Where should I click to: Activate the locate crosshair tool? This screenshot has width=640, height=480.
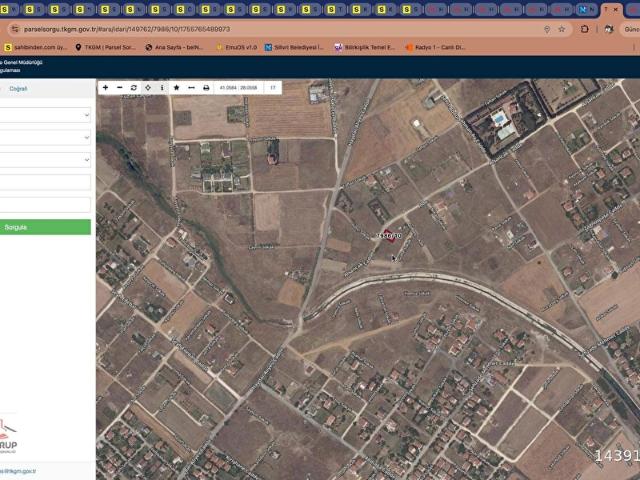coord(148,88)
